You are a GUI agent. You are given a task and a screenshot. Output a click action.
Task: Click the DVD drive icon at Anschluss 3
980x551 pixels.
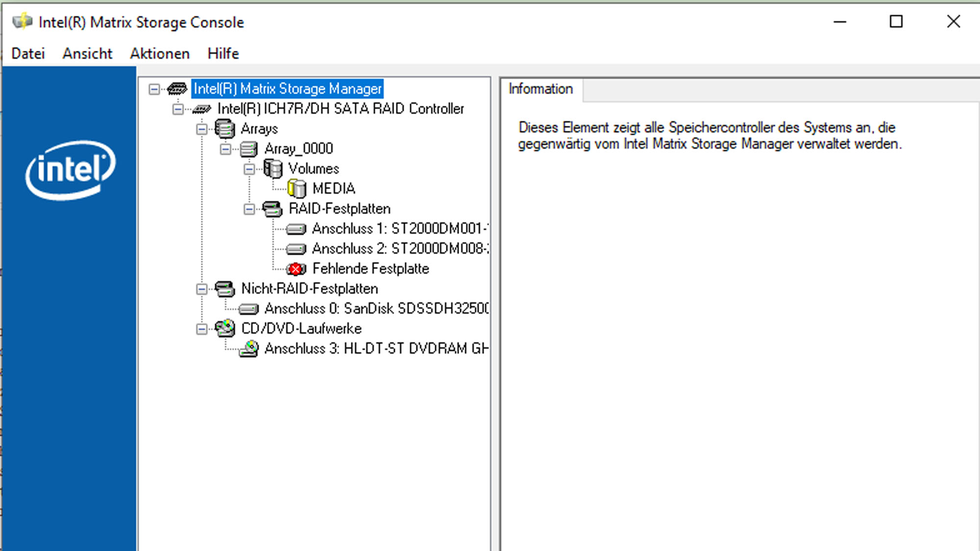tap(249, 349)
